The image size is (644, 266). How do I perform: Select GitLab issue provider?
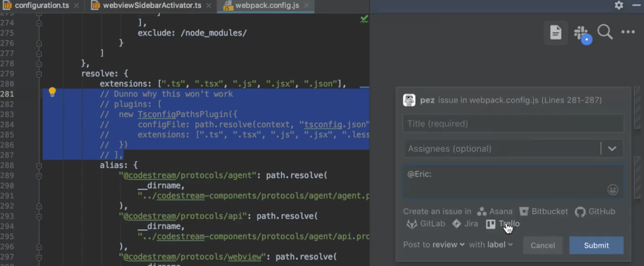[x=426, y=224]
